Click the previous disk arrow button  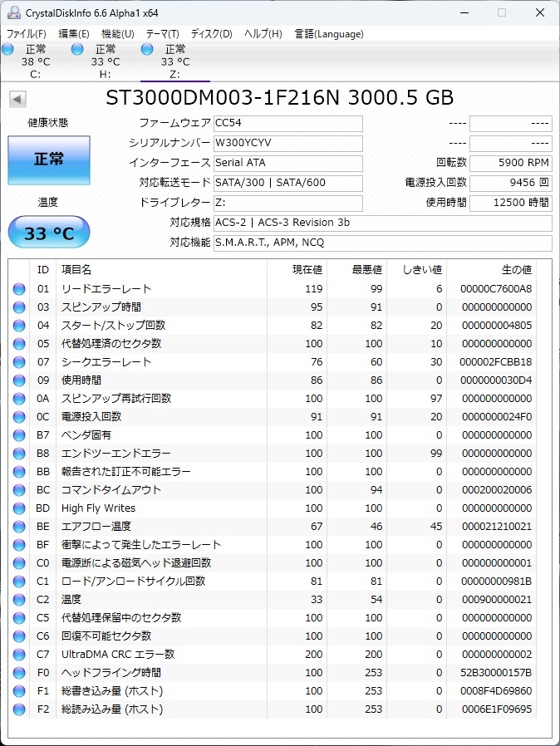pyautogui.click(x=17, y=100)
